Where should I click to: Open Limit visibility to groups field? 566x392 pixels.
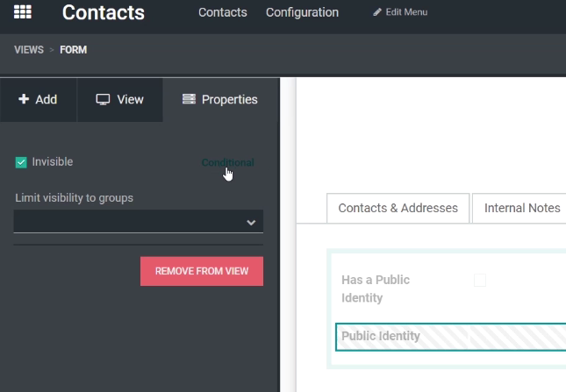[139, 221]
